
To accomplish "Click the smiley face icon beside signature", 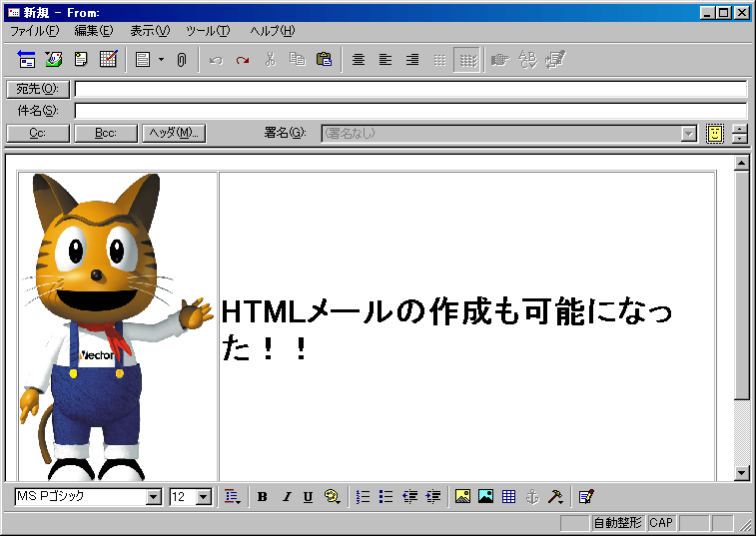I will [714, 134].
